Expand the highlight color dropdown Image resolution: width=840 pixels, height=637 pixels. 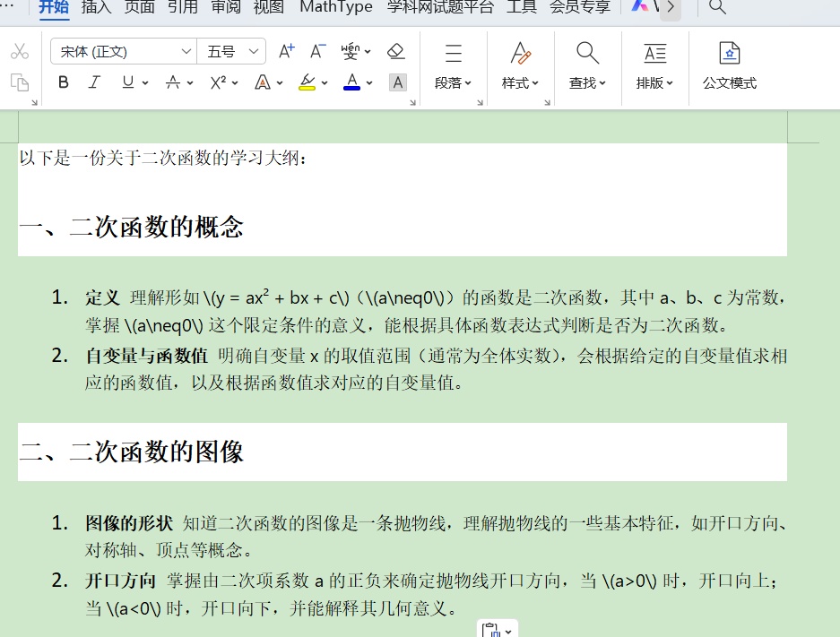(x=325, y=82)
